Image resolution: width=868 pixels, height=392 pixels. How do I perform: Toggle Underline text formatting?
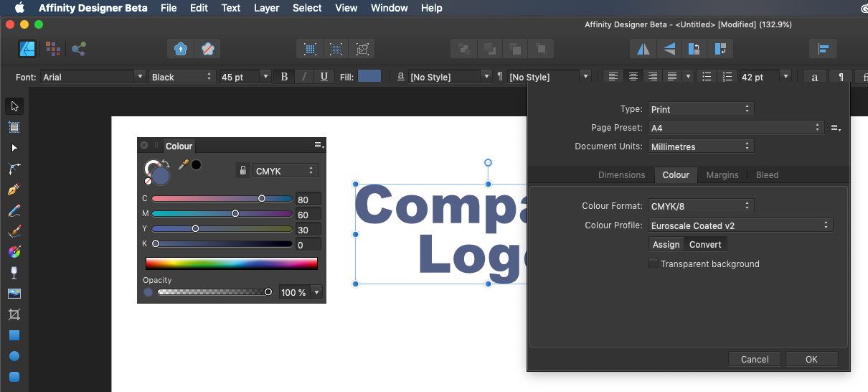coord(324,77)
